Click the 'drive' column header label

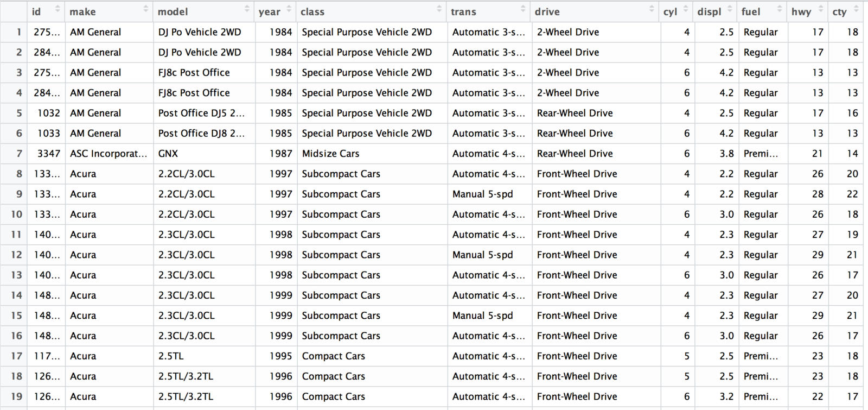pos(547,11)
